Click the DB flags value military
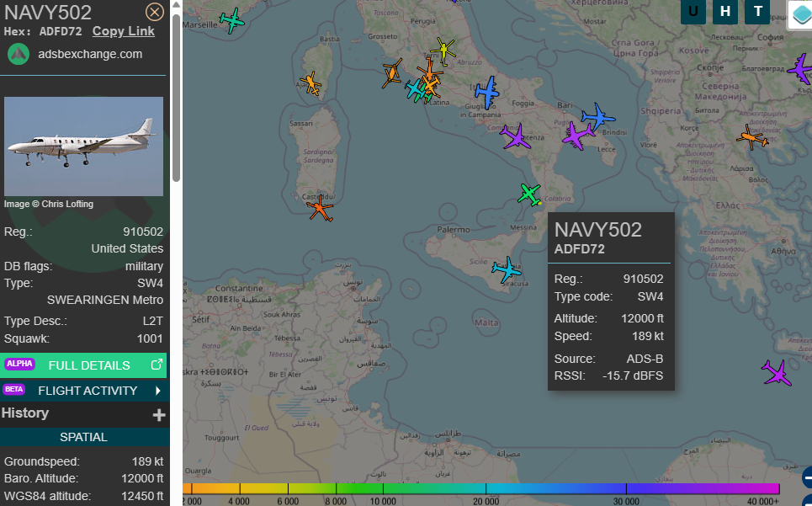Screen dimensions: 812x506 coord(144,266)
